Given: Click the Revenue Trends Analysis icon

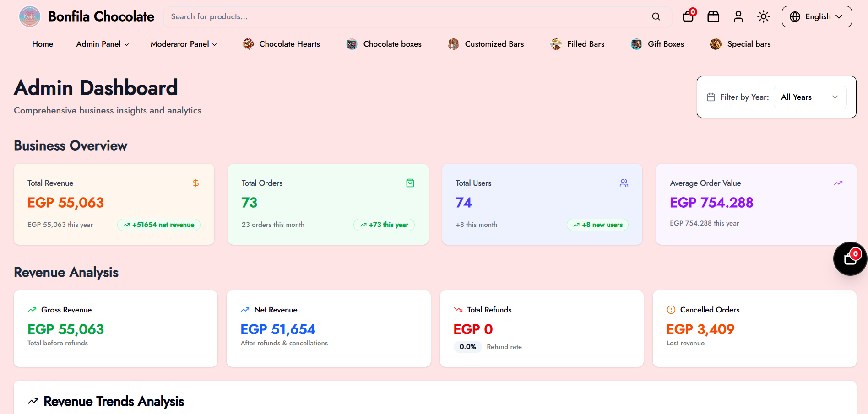Looking at the screenshot, I should (x=33, y=401).
